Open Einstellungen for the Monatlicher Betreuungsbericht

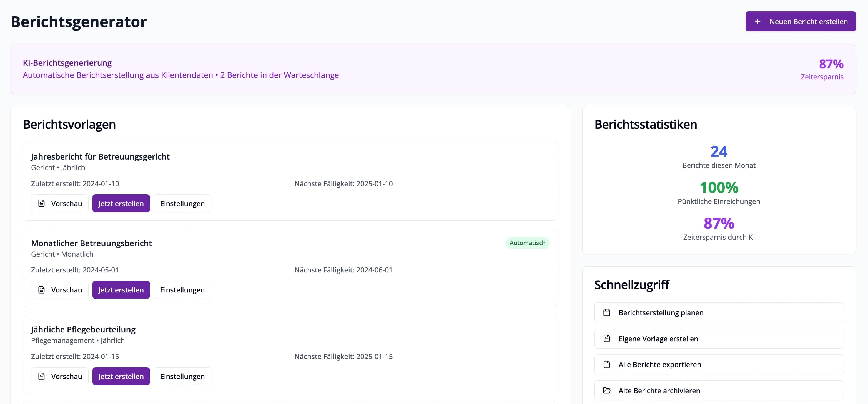click(182, 290)
